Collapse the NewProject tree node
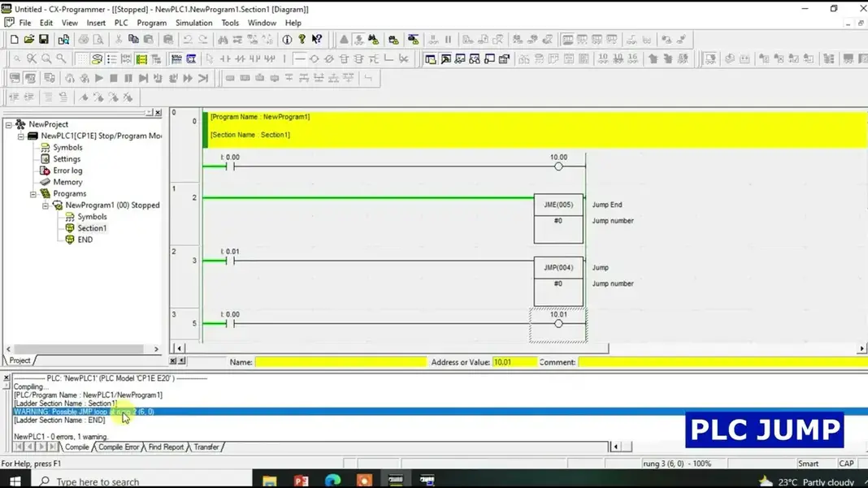The image size is (868, 488). tap(9, 124)
